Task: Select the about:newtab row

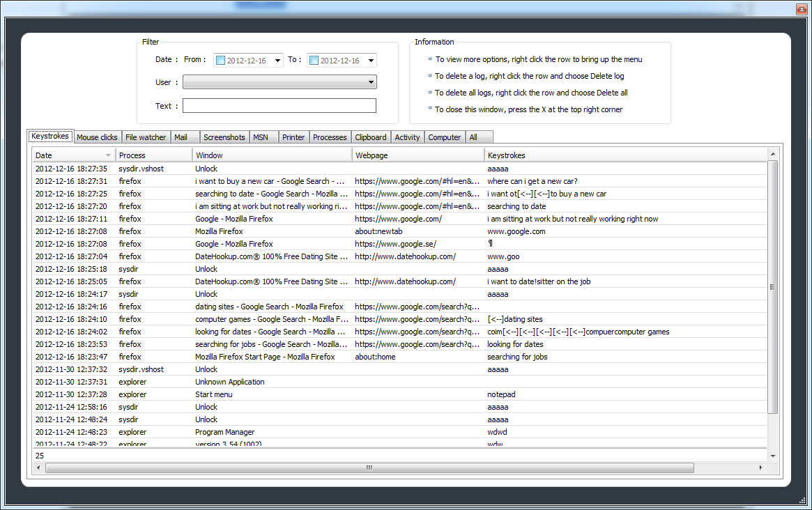Action: (399, 231)
